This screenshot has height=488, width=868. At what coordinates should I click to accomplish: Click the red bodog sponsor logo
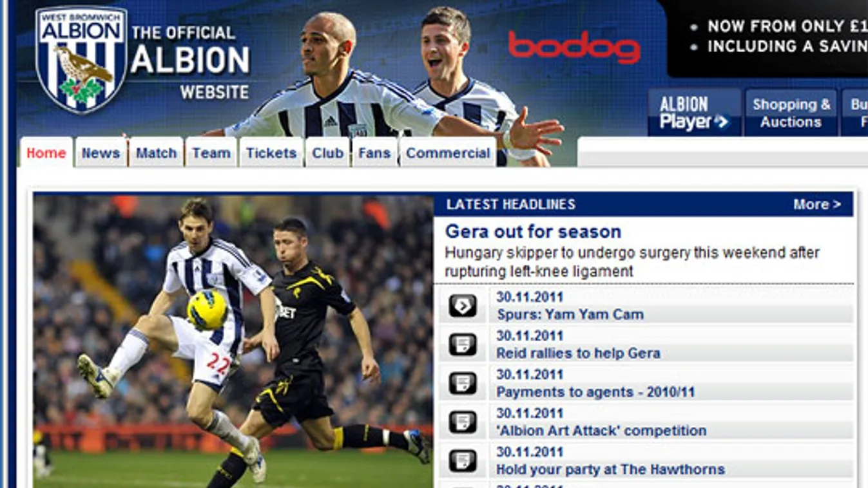574,47
